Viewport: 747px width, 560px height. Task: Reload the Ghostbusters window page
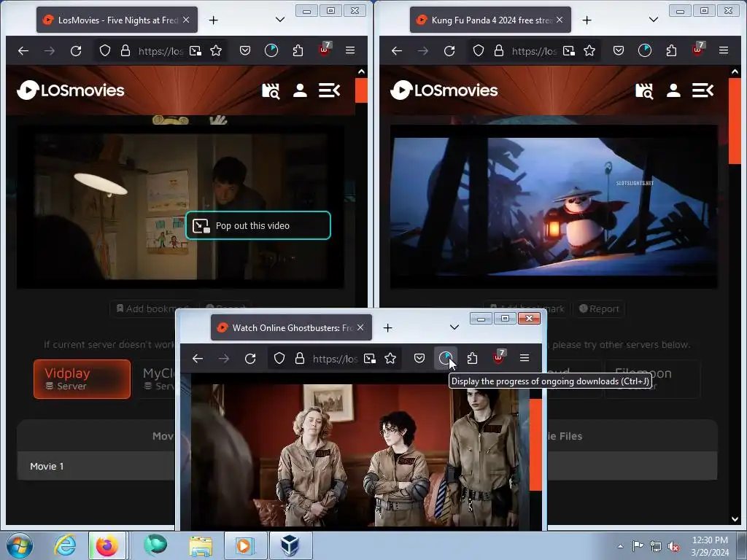point(250,358)
